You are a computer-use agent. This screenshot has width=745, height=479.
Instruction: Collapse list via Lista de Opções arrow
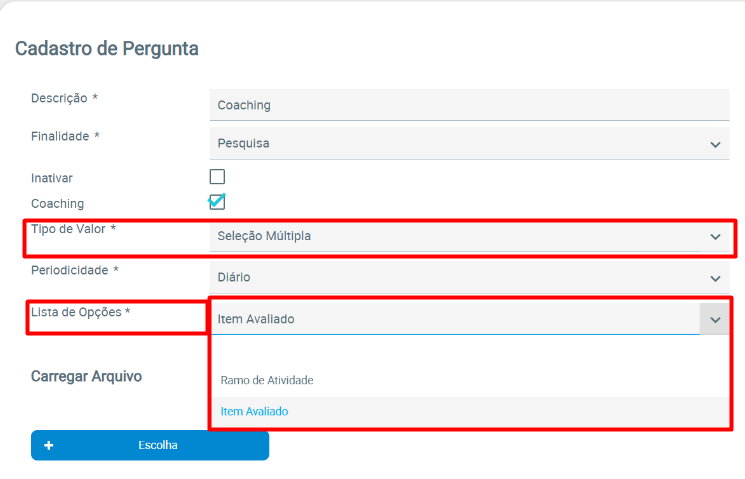715,319
